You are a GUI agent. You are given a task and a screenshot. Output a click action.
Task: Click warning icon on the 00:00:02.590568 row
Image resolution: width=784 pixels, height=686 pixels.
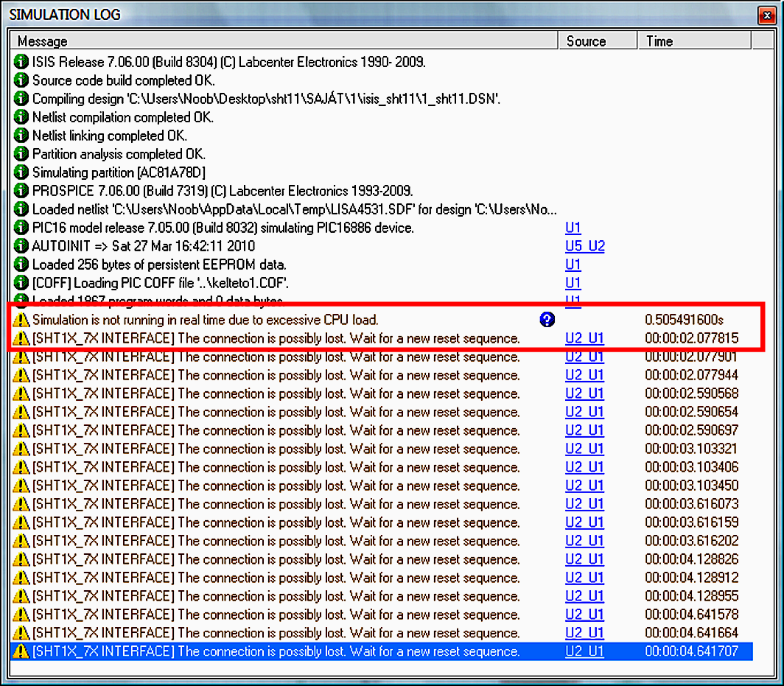click(21, 393)
